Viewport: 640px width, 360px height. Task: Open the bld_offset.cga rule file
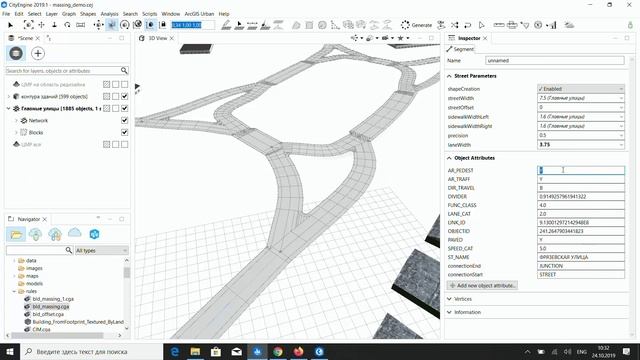coord(48,314)
